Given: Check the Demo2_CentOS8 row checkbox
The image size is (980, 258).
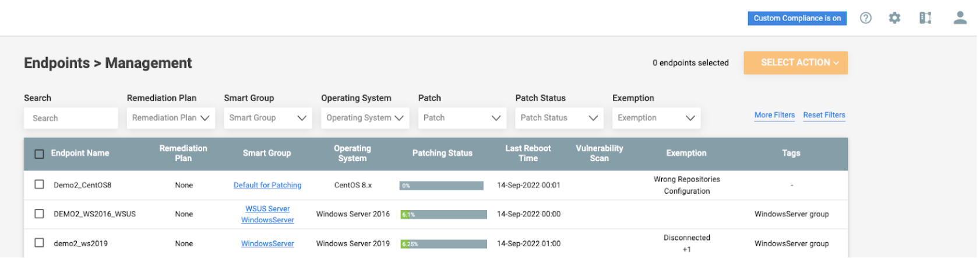Looking at the screenshot, I should click(x=39, y=184).
